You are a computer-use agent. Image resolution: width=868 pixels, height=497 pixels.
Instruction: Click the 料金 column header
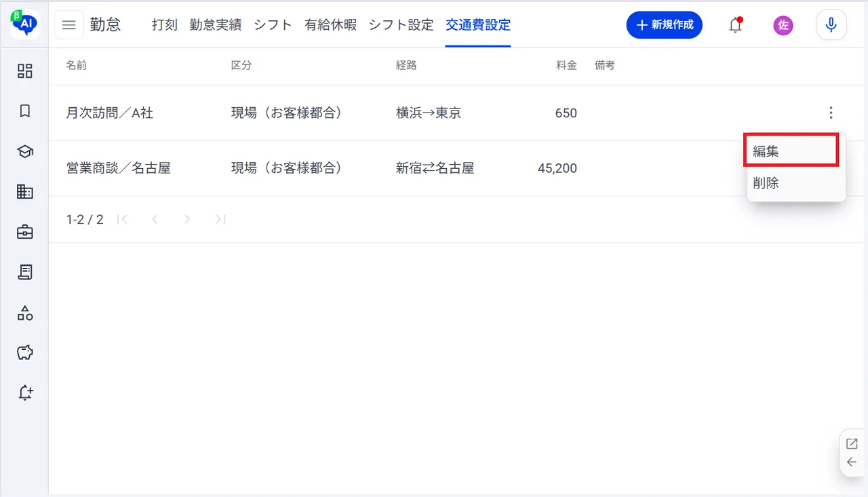pos(566,66)
